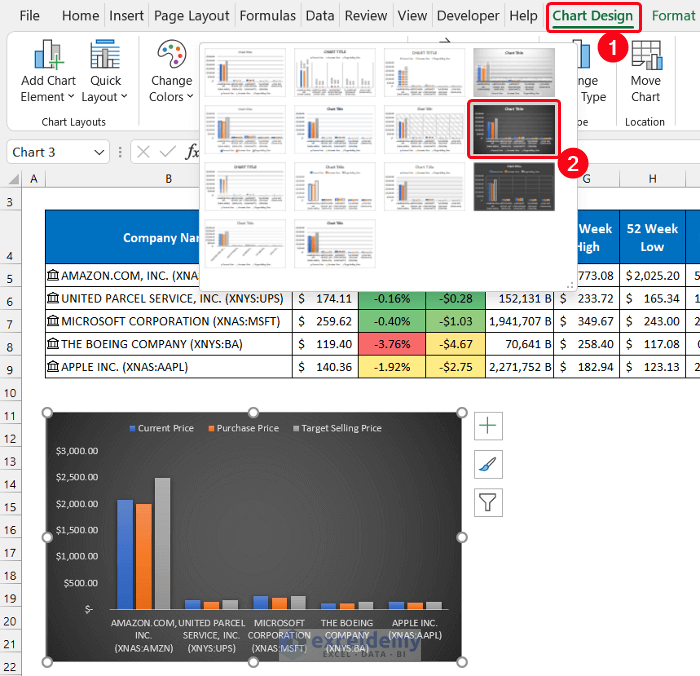Screen dimensions: 700x676
Task: Switch to the Insert tab
Action: tap(126, 16)
